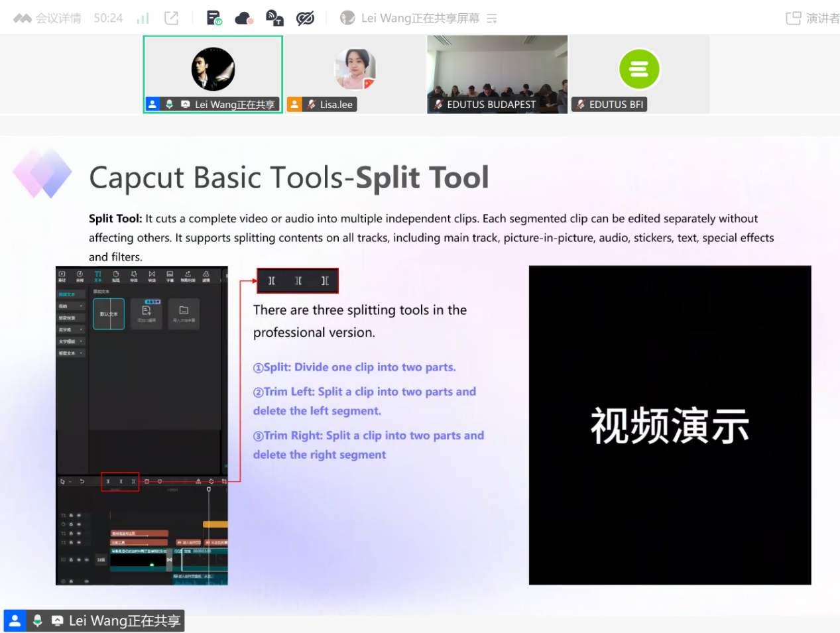Toggle the main video track lock

71,560
